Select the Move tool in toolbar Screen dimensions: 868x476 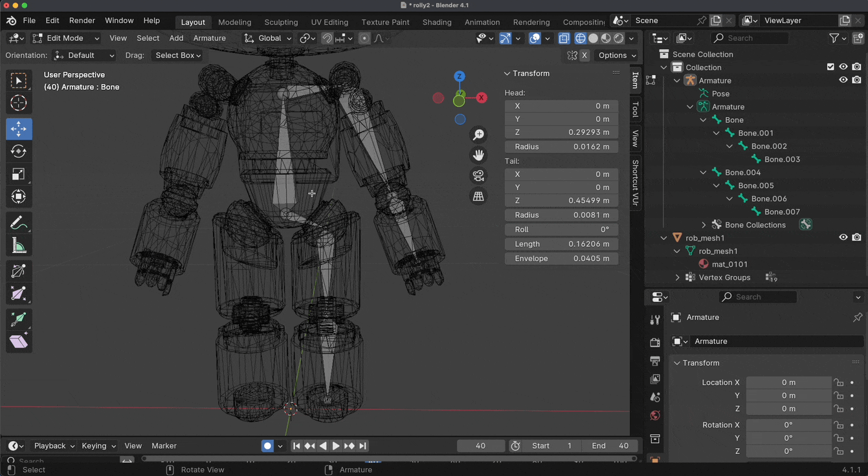point(18,129)
